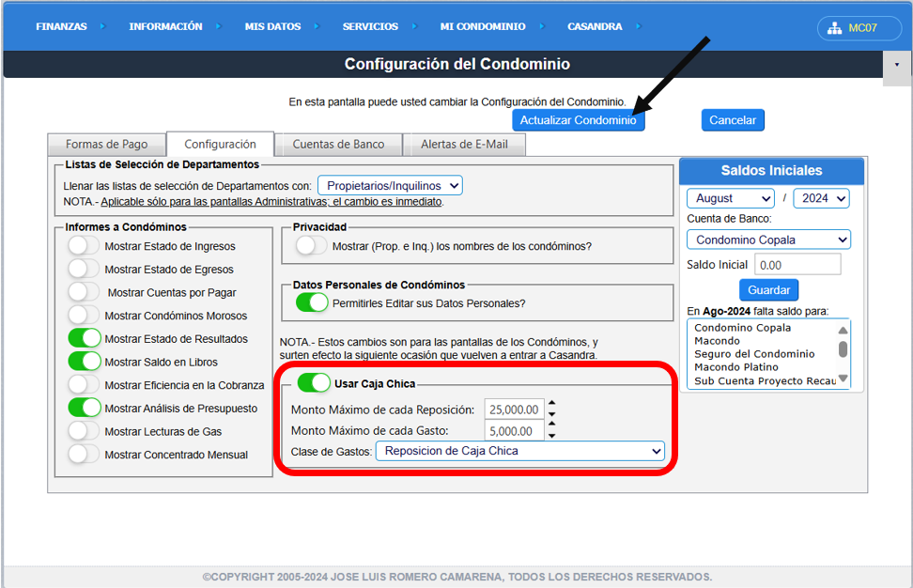Click the arrow icon beside CASANDRA menu
Image resolution: width=913 pixels, height=588 pixels.
[x=638, y=27]
